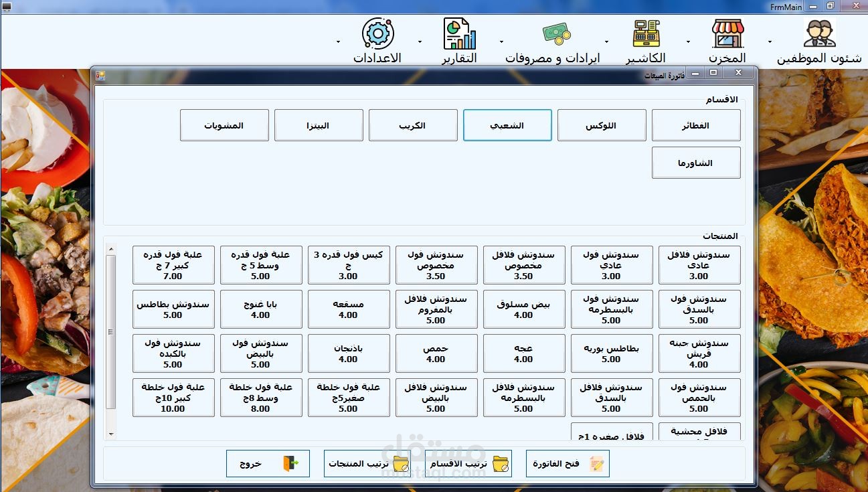Open the ايرادات و مصروفات money icon
This screenshot has height=492, width=868.
(x=556, y=33)
